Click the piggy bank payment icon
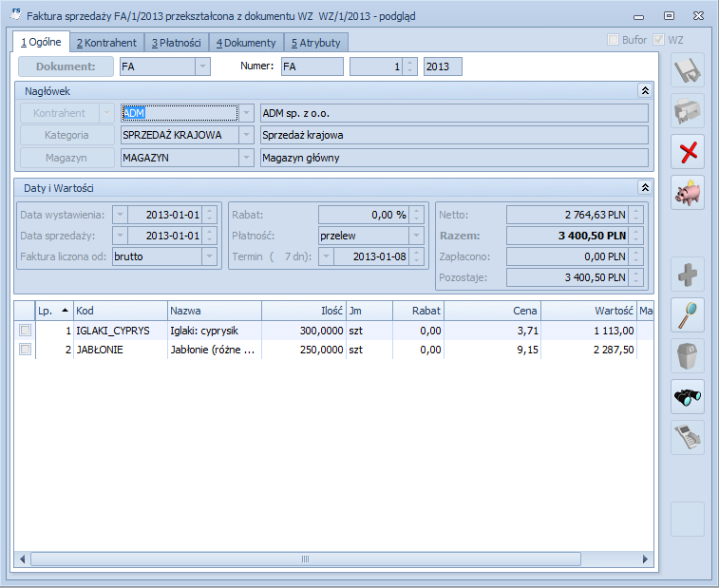719x588 pixels. point(688,193)
